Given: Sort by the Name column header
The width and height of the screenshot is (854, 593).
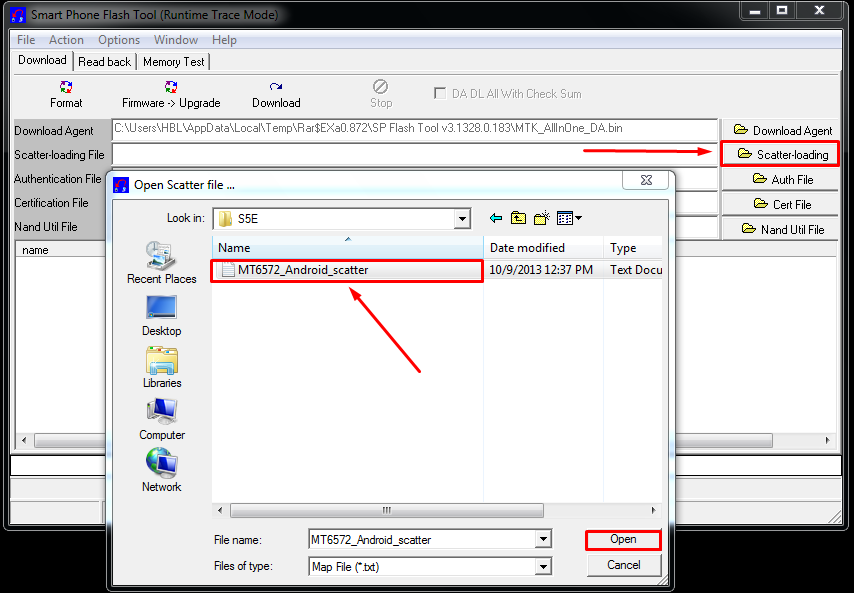Looking at the screenshot, I should 347,248.
